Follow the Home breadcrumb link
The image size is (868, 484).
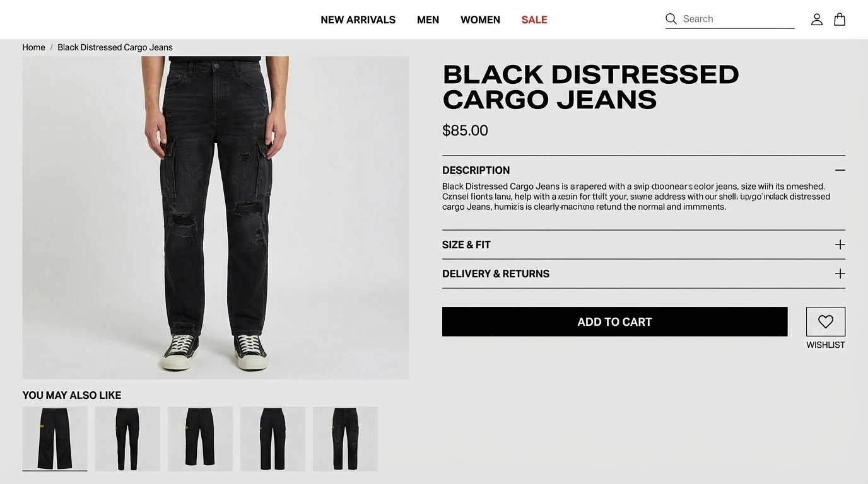(33, 47)
